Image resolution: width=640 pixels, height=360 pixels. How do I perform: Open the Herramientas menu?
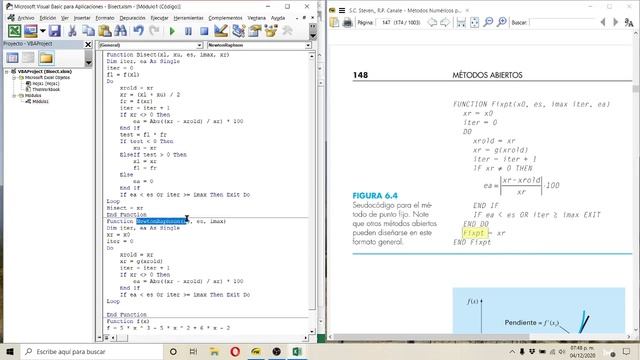click(x=188, y=18)
